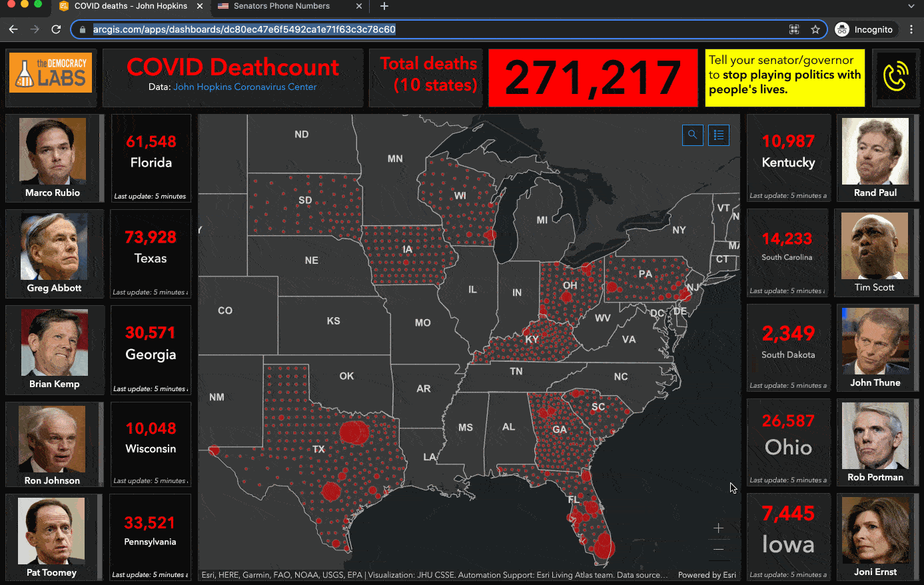The width and height of the screenshot is (924, 585).
Task: Click the COVID Deathcount title
Action: click(x=232, y=67)
